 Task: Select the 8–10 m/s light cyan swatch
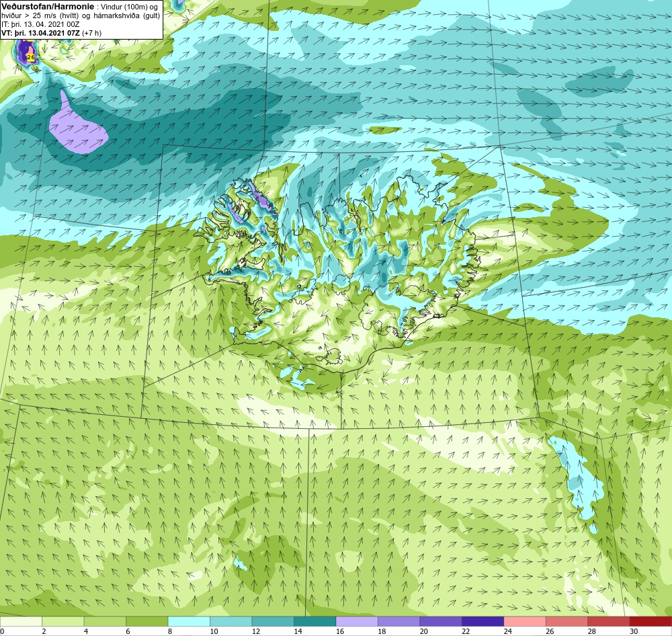(x=189, y=621)
